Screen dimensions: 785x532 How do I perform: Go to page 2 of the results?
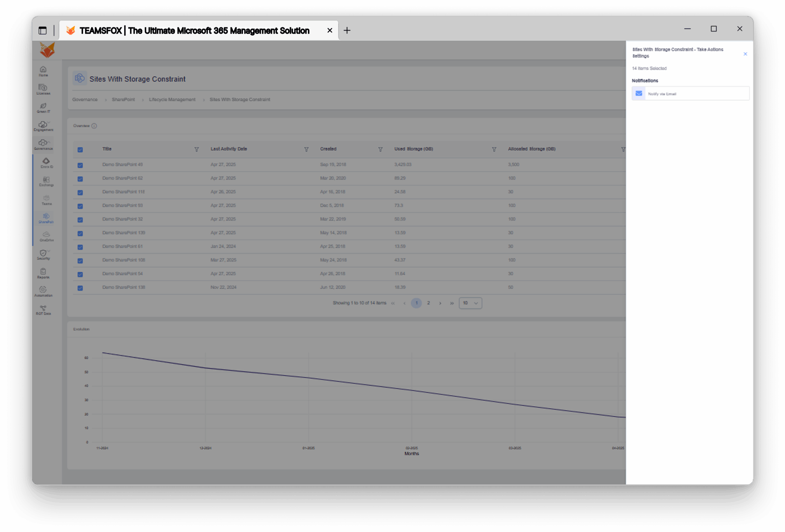(x=429, y=303)
